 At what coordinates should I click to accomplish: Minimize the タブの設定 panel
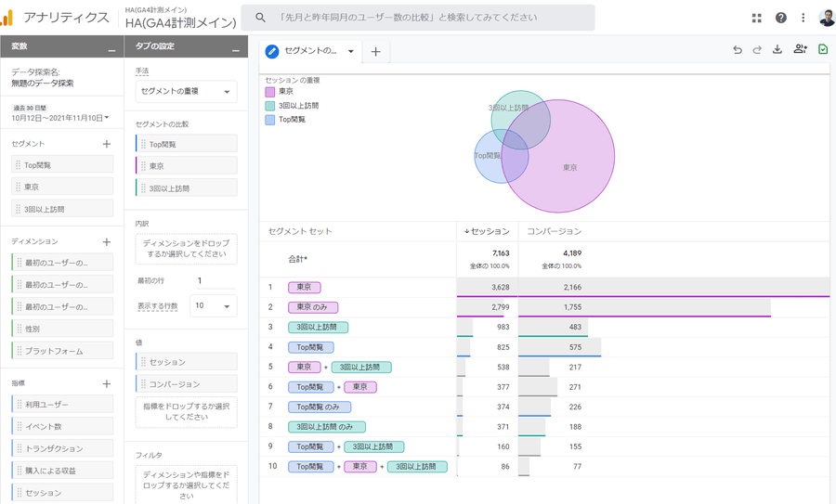(235, 48)
